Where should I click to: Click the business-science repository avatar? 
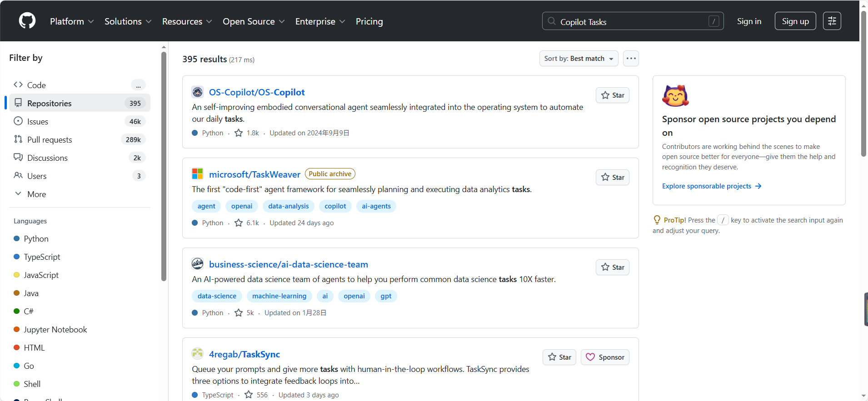(x=197, y=264)
